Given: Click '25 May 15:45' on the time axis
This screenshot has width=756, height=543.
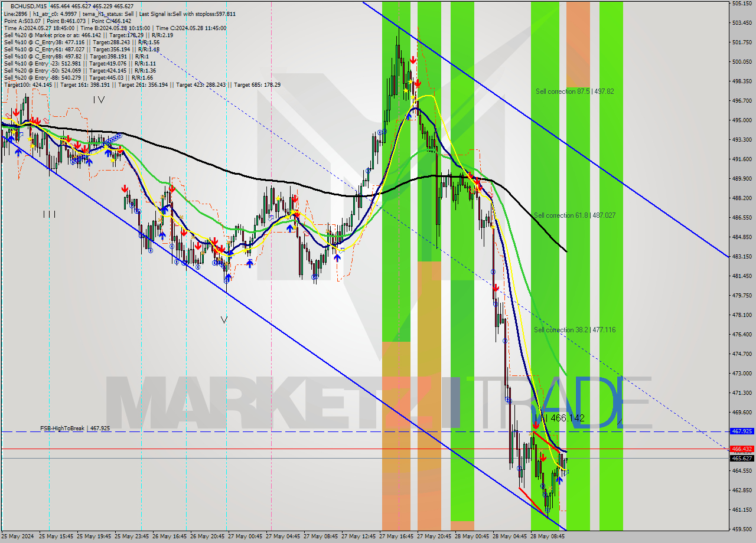Looking at the screenshot, I should click(56, 537).
